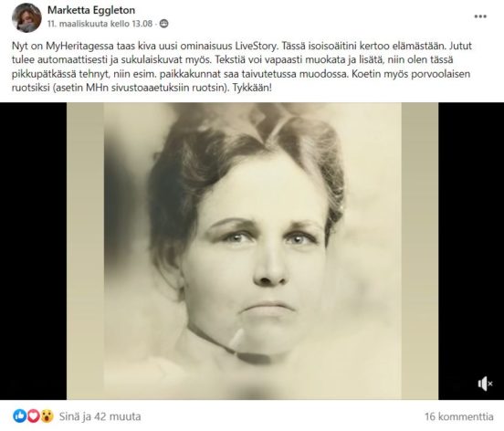
Task: Click the red heart reaction icon
Action: [34, 416]
